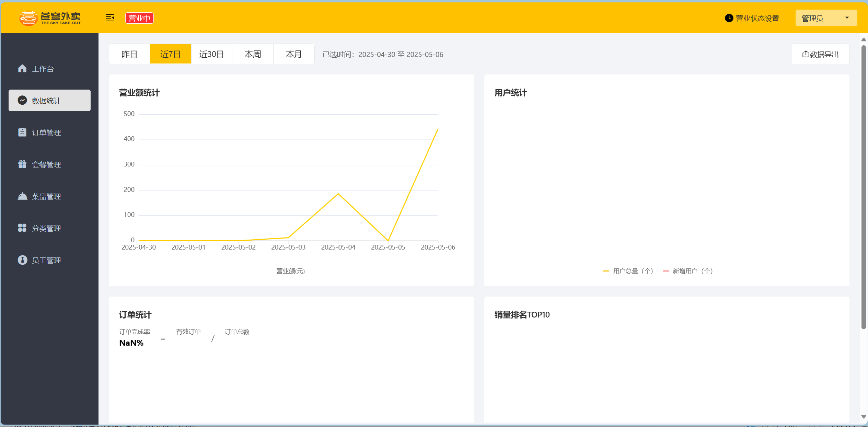
Task: Click the red 营业中 status badge
Action: tap(139, 18)
